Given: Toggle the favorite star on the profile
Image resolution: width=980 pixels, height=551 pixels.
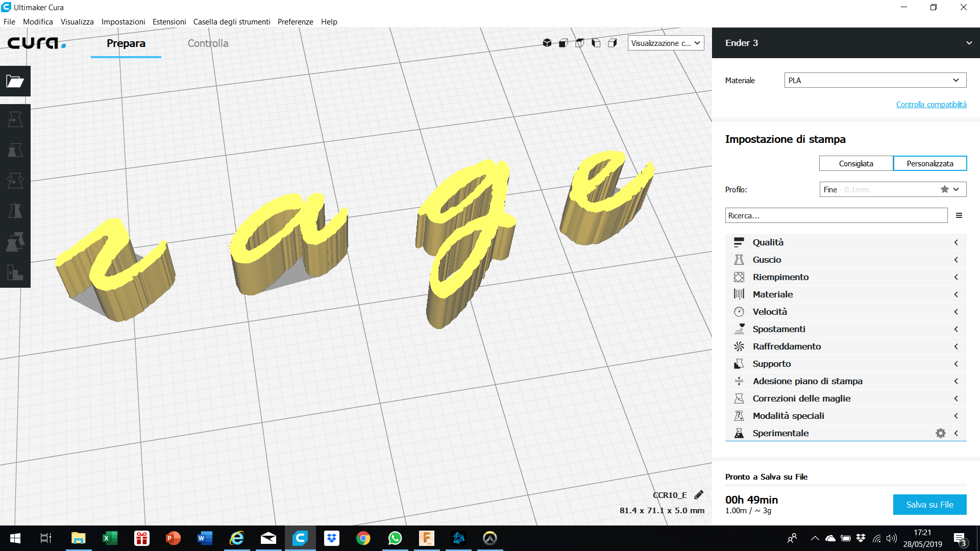Looking at the screenshot, I should (944, 189).
